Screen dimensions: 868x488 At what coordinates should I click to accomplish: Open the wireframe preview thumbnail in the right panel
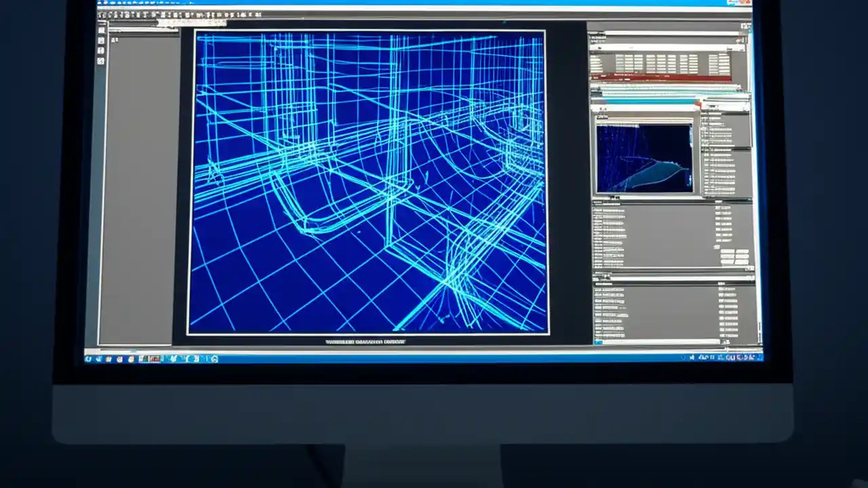click(644, 156)
